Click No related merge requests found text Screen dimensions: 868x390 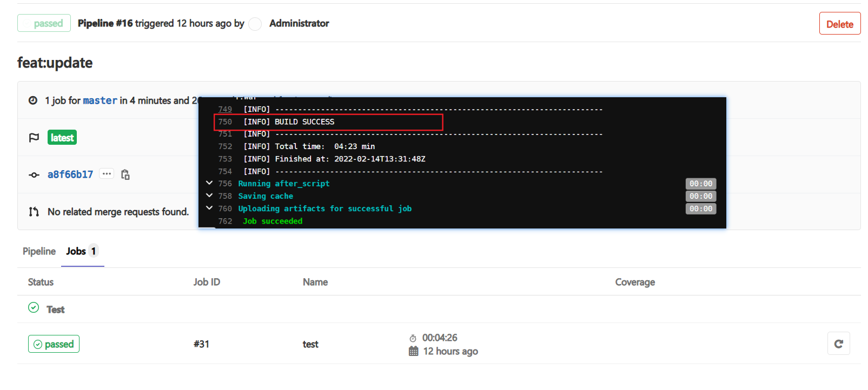118,212
